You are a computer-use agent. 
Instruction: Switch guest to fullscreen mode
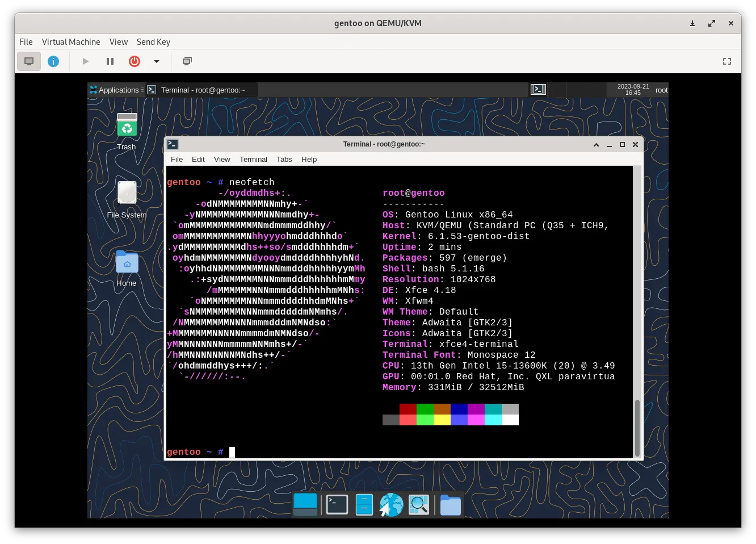pyautogui.click(x=727, y=61)
